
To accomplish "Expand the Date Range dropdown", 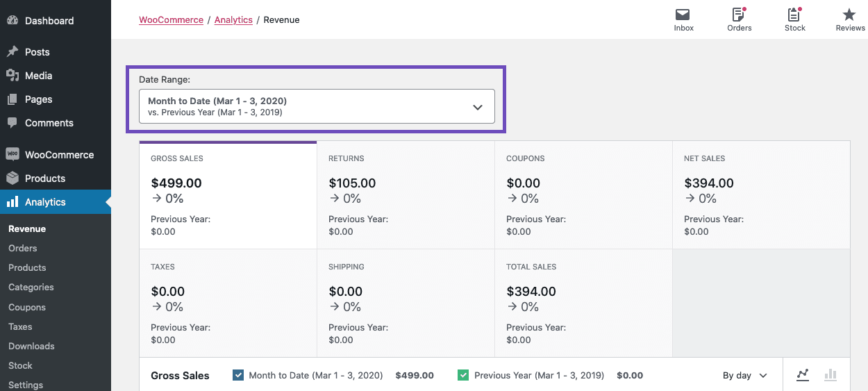I will 317,106.
